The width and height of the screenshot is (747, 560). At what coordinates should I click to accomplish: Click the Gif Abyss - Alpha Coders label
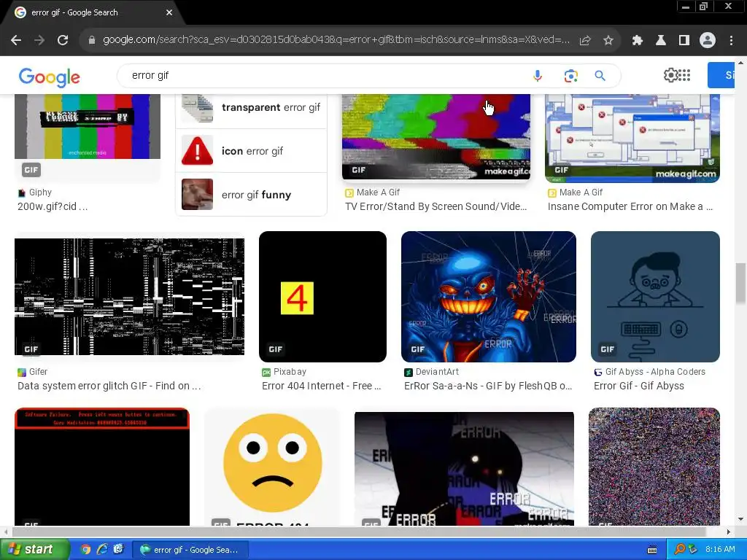click(655, 372)
